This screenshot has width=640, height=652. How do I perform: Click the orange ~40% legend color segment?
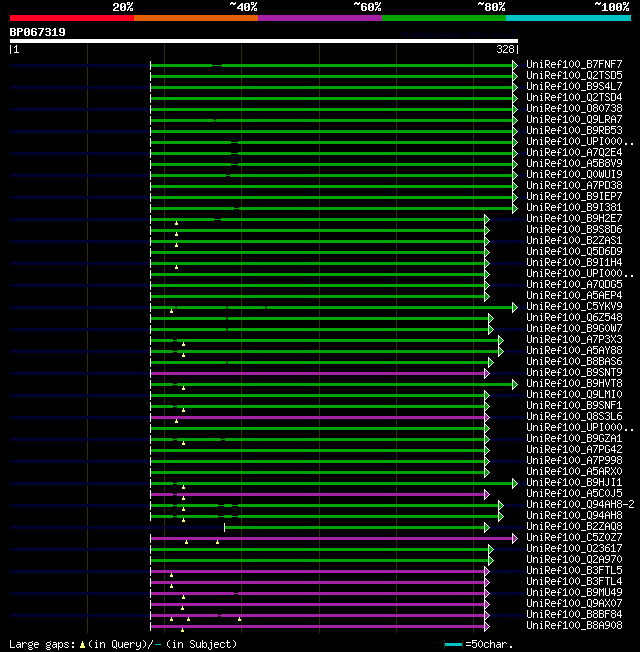196,18
